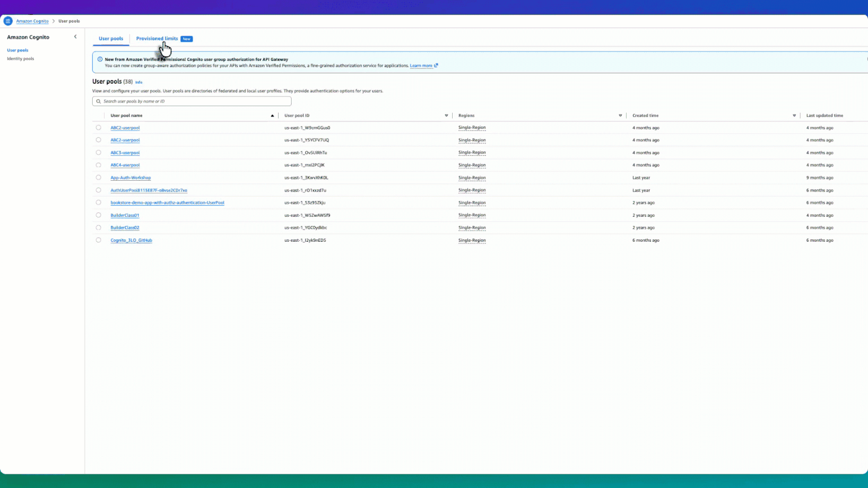Click pool ID us-east-1_rO1xxzd7u
The height and width of the screenshot is (488, 868).
(305, 190)
